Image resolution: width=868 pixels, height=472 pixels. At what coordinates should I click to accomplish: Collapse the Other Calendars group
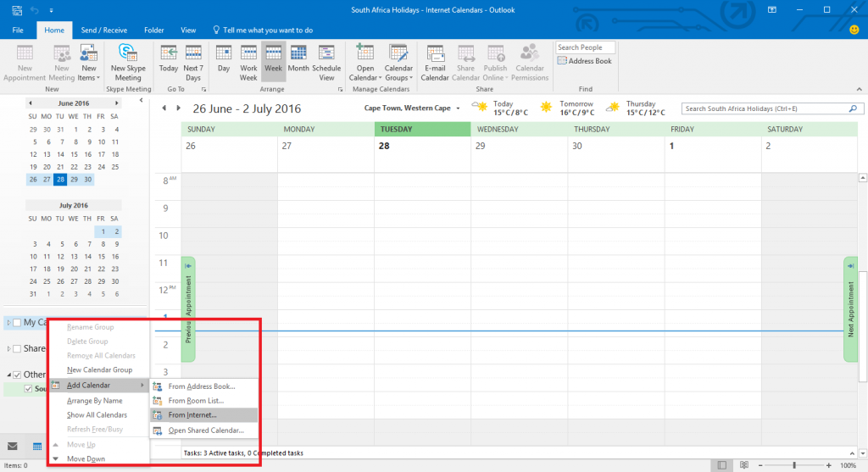coord(8,375)
